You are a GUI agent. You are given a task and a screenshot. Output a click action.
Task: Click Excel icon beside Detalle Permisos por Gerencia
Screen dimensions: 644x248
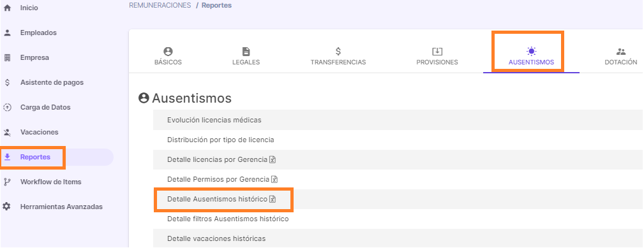[x=274, y=179]
